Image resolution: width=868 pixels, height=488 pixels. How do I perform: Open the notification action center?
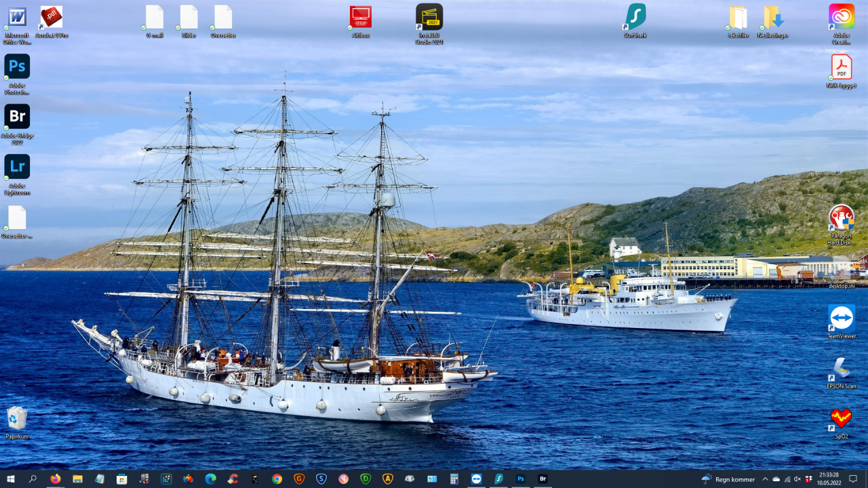854,479
